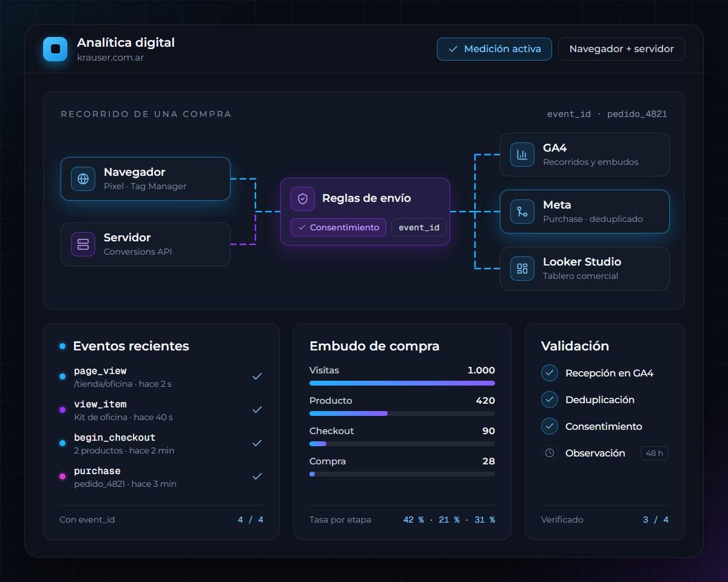Click the check mark on the begin_checkout row

tap(257, 443)
